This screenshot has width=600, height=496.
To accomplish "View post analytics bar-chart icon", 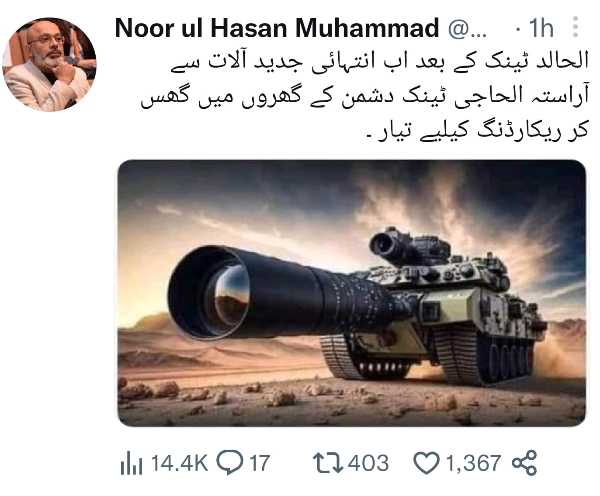I will (x=131, y=462).
